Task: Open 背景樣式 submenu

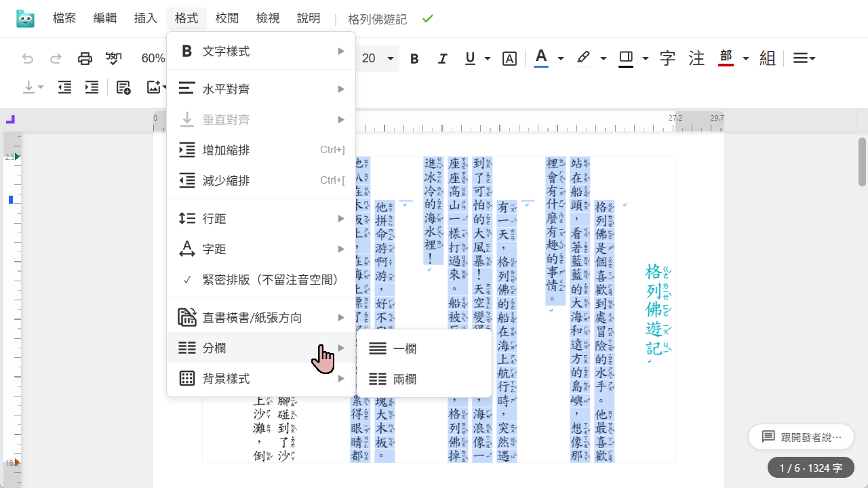Action: point(261,379)
